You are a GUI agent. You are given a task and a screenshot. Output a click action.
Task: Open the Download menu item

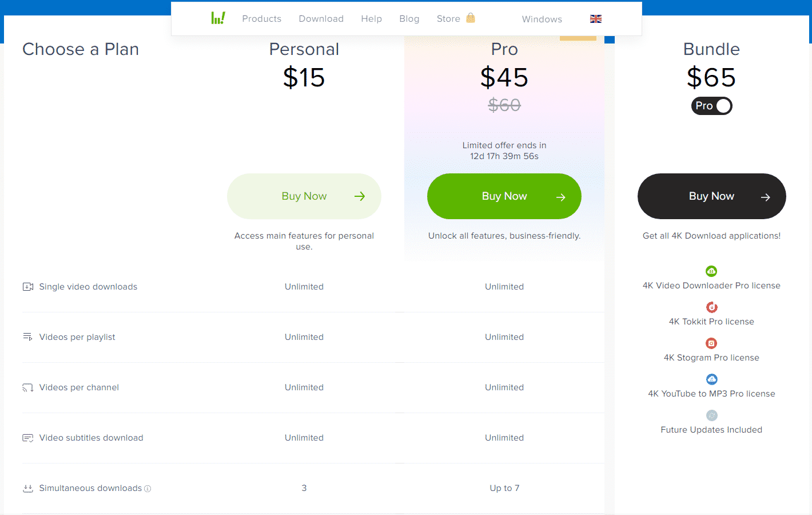tap(321, 18)
